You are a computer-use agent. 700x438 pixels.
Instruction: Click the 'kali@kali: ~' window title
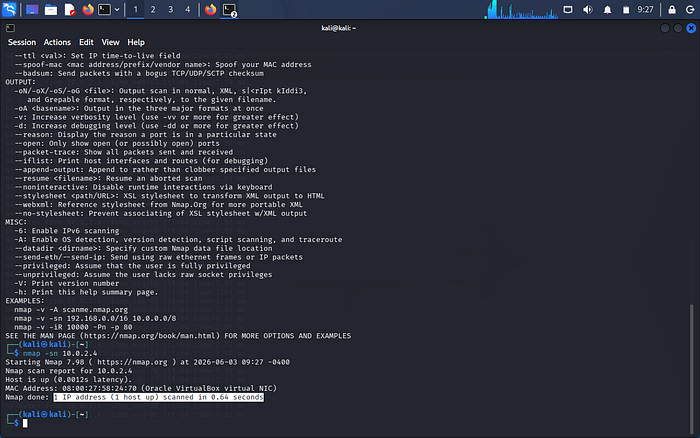pos(339,28)
